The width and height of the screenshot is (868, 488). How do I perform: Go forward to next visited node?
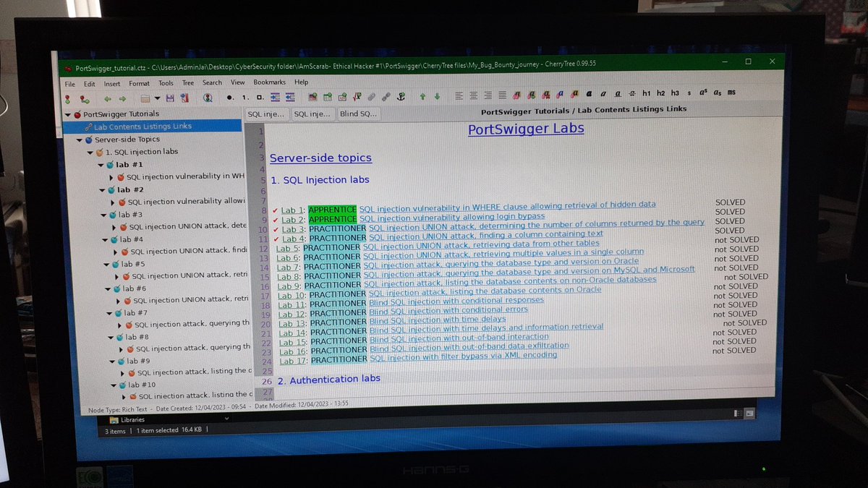(122, 98)
